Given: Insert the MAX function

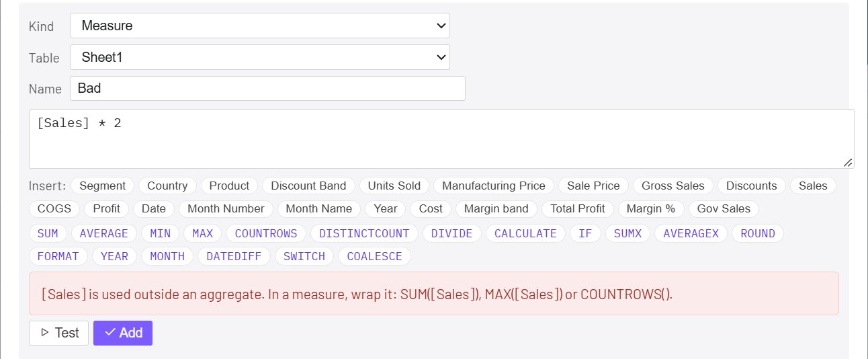Looking at the screenshot, I should click(x=202, y=233).
